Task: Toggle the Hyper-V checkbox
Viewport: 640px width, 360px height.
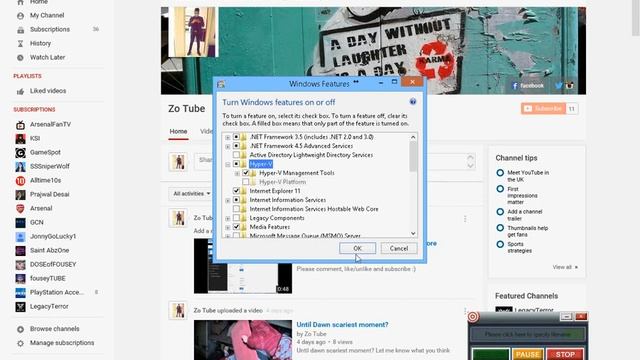Action: 236,164
